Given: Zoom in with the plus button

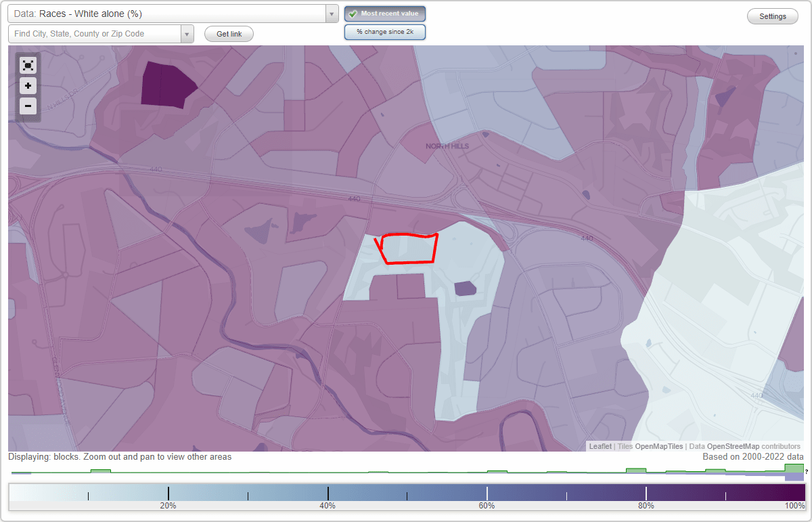Looking at the screenshot, I should tap(28, 86).
